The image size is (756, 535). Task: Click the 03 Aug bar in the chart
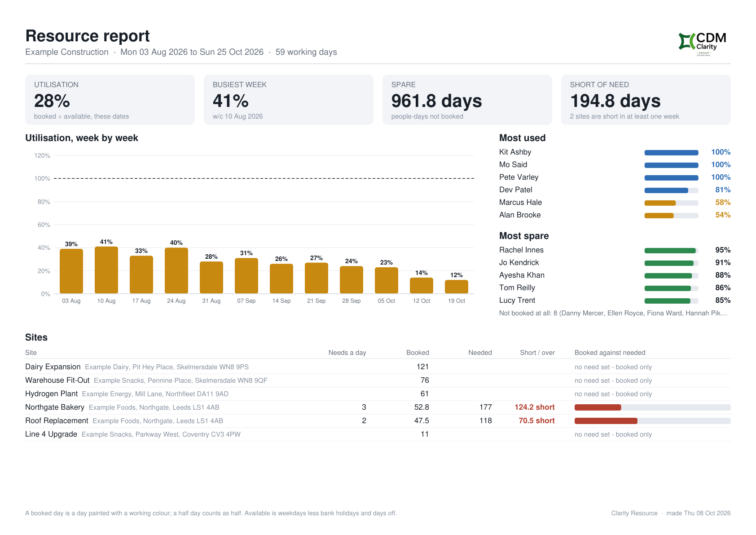(71, 271)
